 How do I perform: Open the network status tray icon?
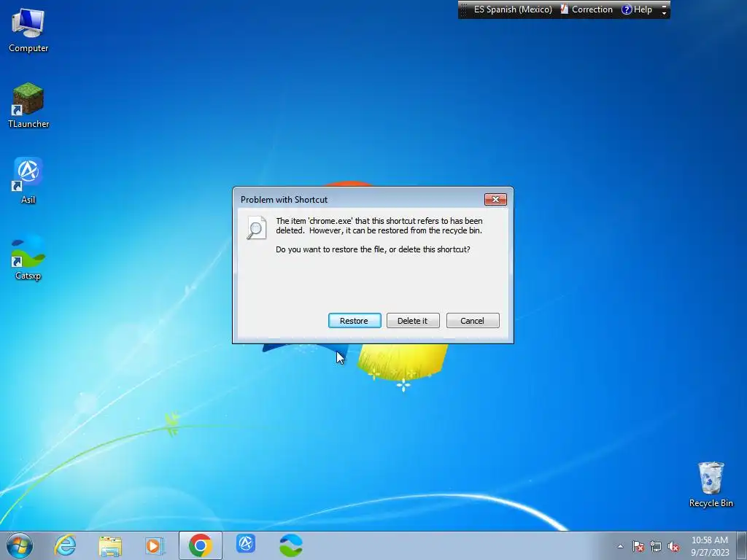656,546
